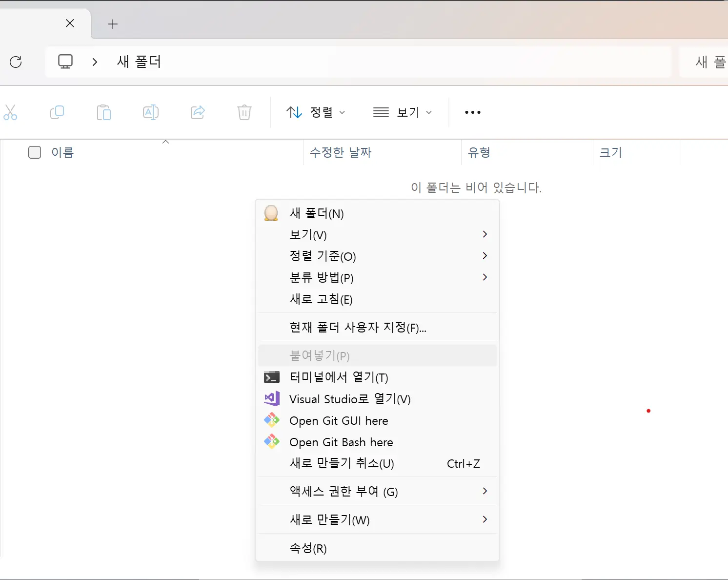Sort by 유형 column header
Image resolution: width=728 pixels, height=580 pixels.
479,152
